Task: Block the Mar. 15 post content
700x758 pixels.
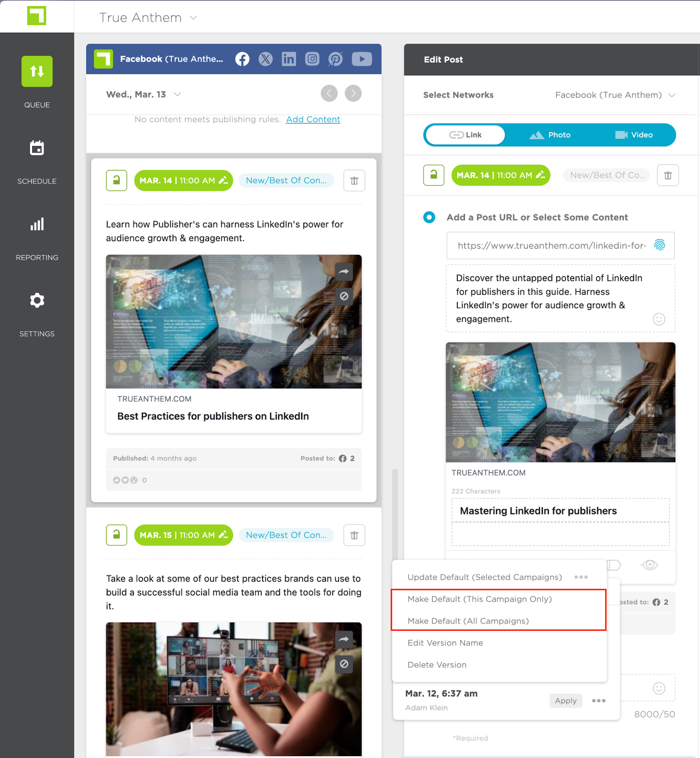Action: point(344,664)
